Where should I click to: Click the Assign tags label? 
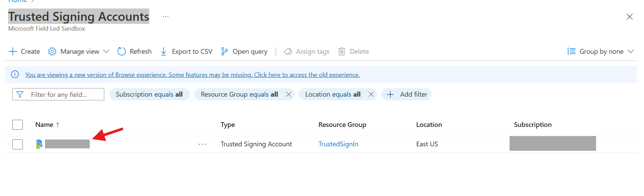point(312,51)
